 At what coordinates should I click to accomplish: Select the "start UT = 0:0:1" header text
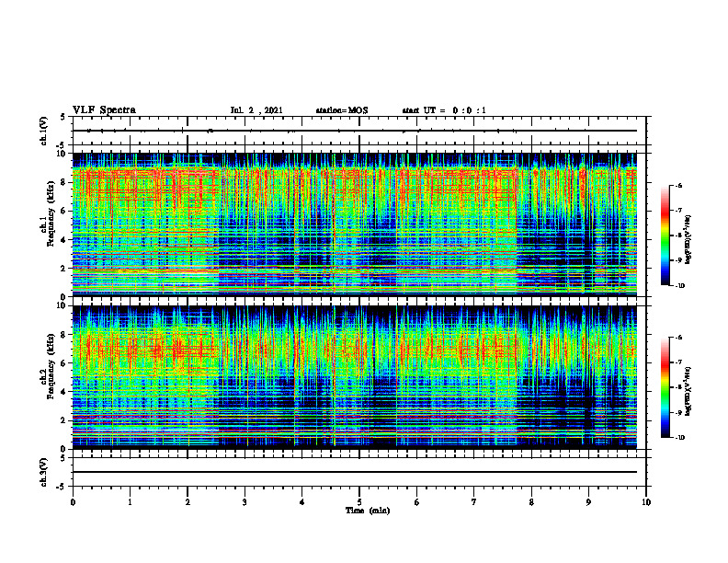(x=444, y=110)
